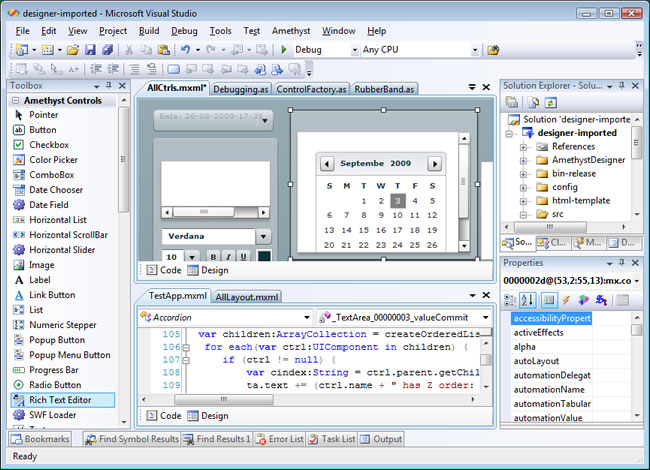Toggle the Italic button in the designer
The width and height of the screenshot is (650, 470).
pos(228,258)
